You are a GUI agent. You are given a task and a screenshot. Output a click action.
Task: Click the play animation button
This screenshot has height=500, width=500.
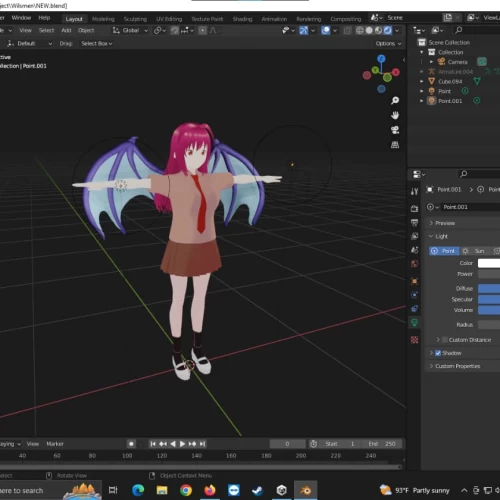coord(182,444)
